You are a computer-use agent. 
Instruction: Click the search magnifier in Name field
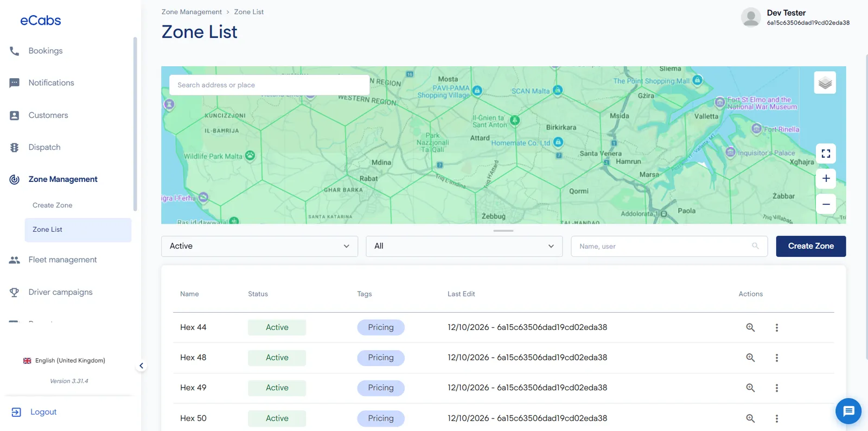[755, 246]
